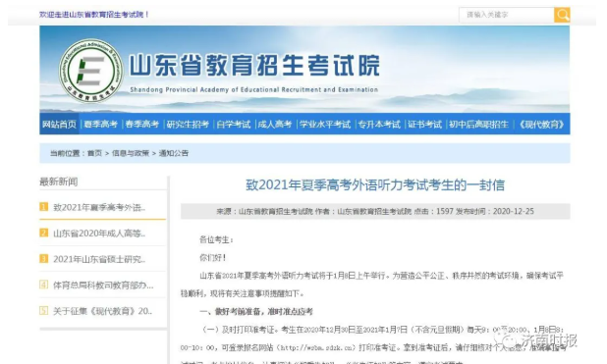The height and width of the screenshot is (364, 607).
Task: Click the orange number 2 news badge
Action: pos(44,233)
